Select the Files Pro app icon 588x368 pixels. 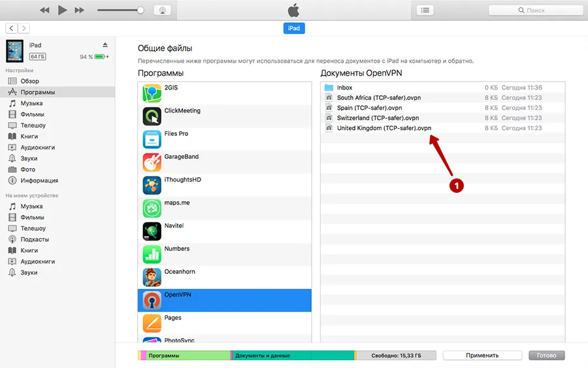[152, 139]
